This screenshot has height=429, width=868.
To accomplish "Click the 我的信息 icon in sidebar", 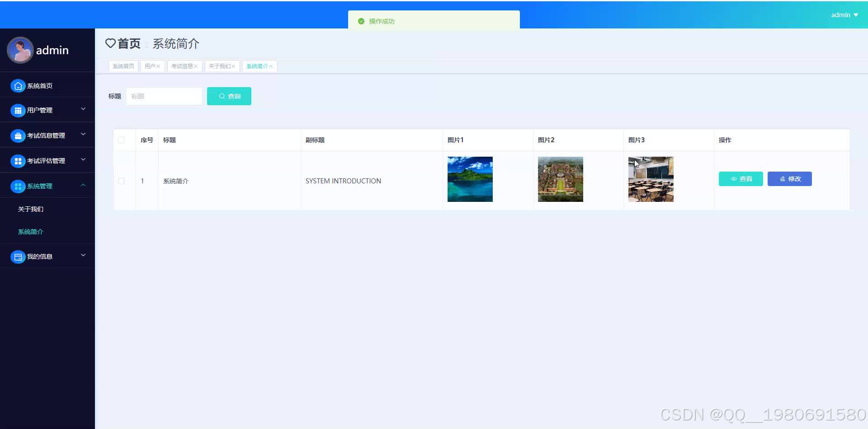I will coord(18,256).
